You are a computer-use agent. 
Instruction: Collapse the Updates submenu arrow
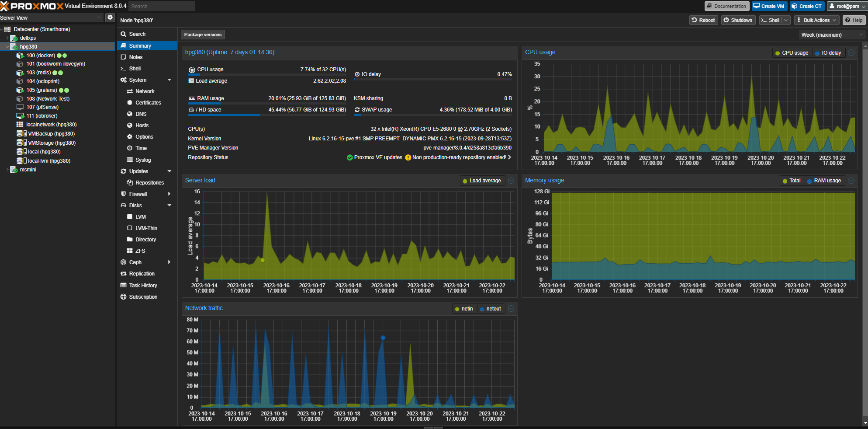169,171
